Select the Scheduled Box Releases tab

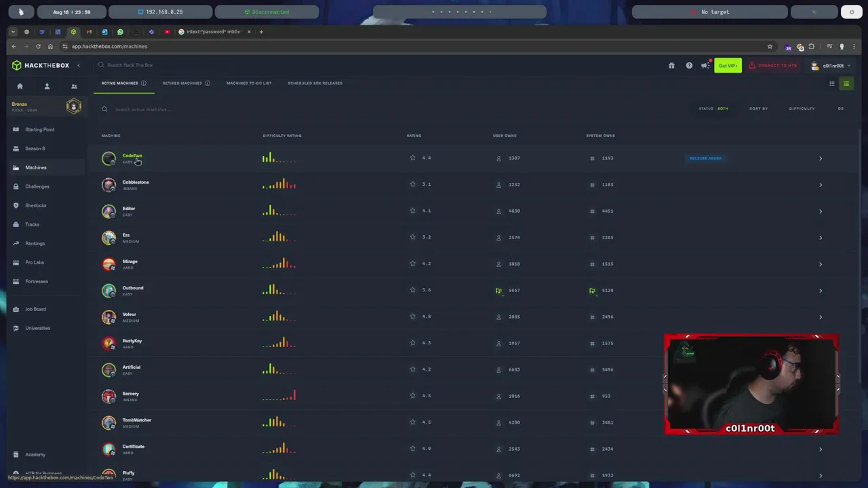click(x=315, y=83)
